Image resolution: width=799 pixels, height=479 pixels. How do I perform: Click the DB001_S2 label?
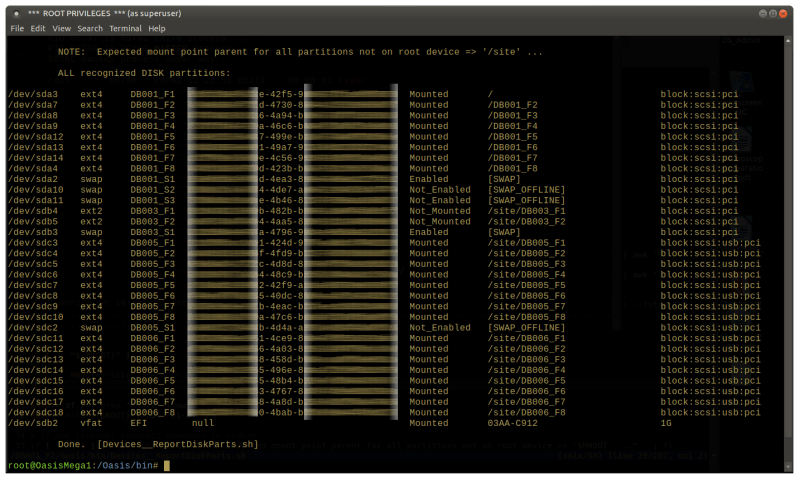[x=152, y=190]
